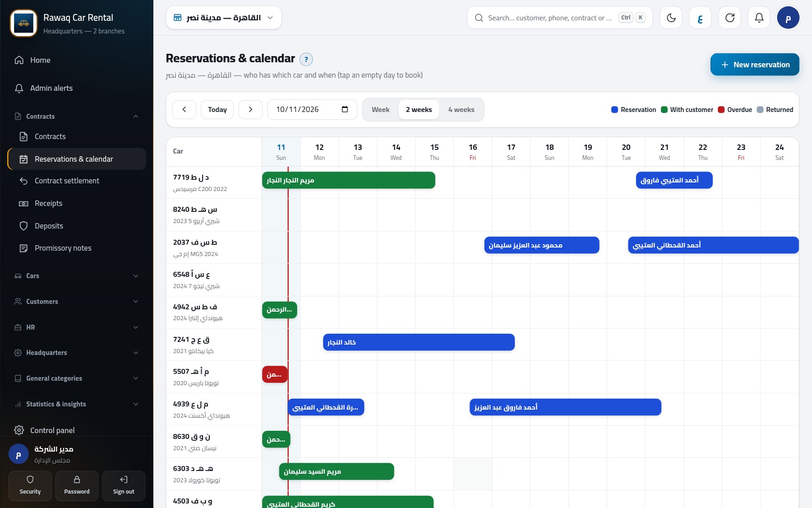Open محمود عبد العزيز سليمان reservation
Screen dimensions: 812x508
point(542,245)
